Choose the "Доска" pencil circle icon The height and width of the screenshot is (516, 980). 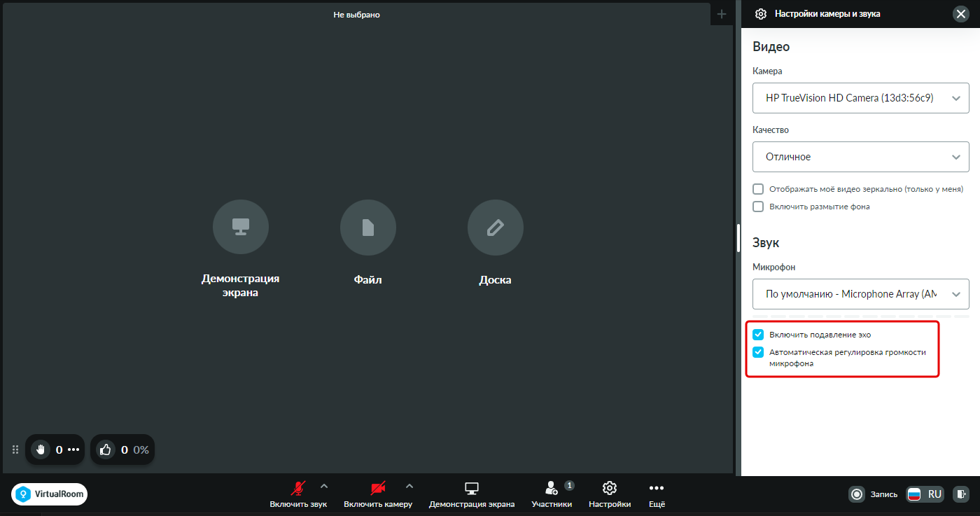[x=496, y=227]
